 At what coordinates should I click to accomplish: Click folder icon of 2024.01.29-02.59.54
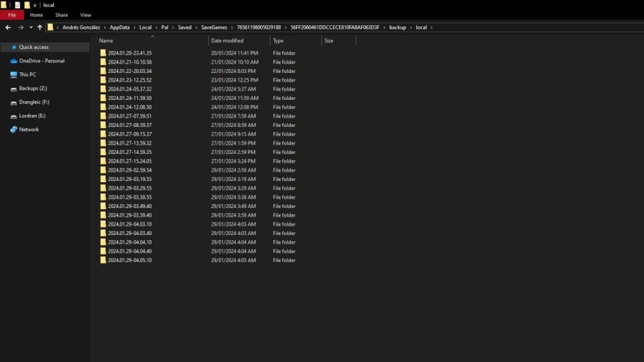pos(103,170)
